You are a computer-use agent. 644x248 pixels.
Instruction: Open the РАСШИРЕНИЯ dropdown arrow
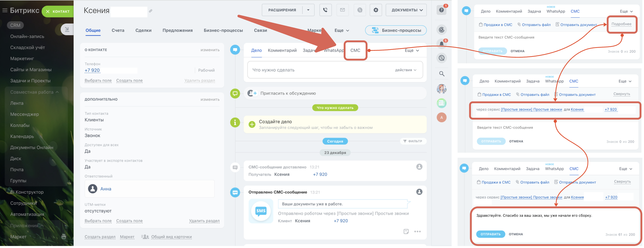click(308, 10)
